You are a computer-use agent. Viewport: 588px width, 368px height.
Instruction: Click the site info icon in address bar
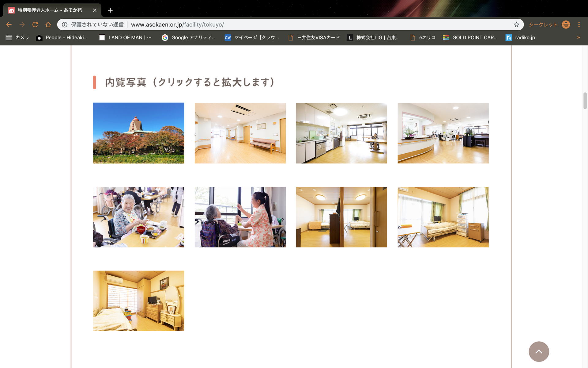coord(65,25)
